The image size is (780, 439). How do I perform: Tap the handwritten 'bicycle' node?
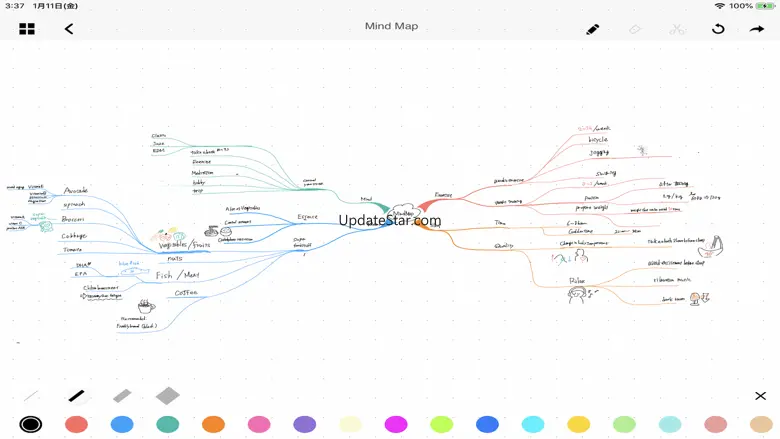(x=598, y=140)
